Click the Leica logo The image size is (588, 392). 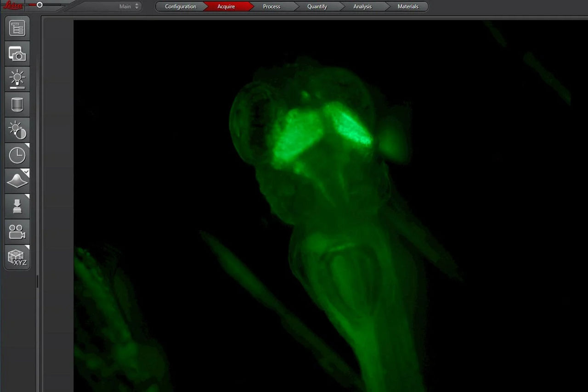pos(12,5)
